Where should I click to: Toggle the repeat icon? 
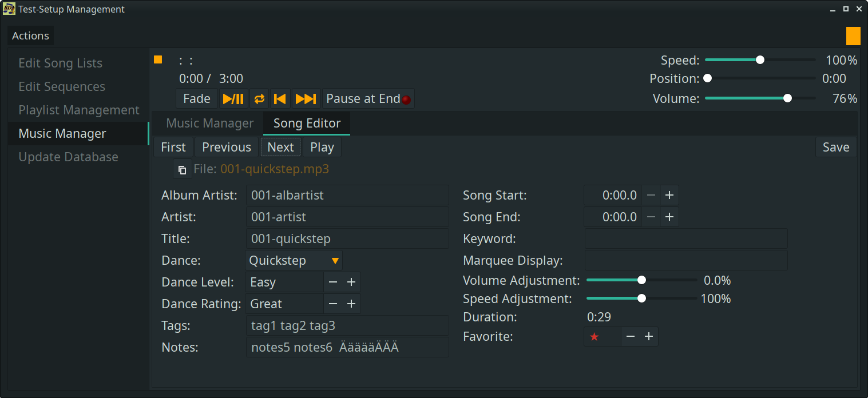coord(259,99)
